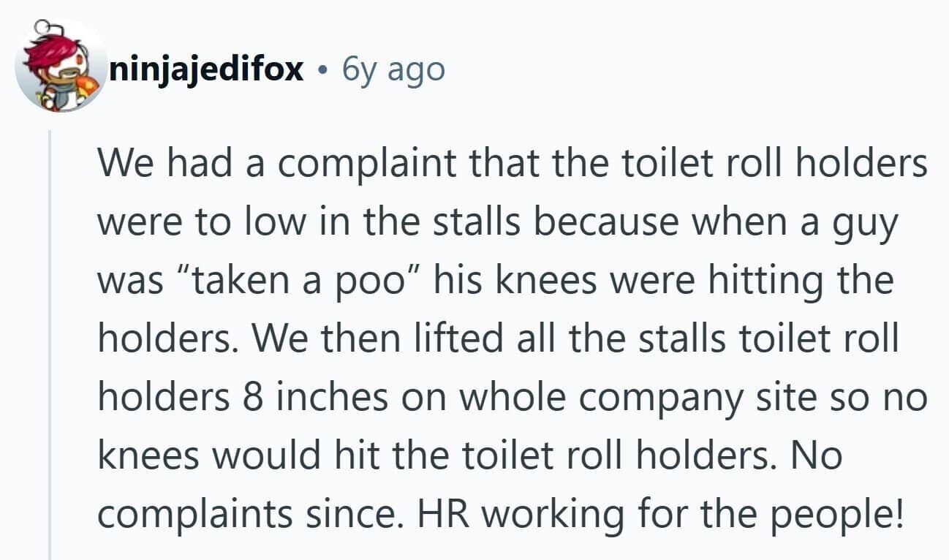Screen dimensions: 949x560
Task: Click the dot separator beside the username
Action: pos(322,71)
